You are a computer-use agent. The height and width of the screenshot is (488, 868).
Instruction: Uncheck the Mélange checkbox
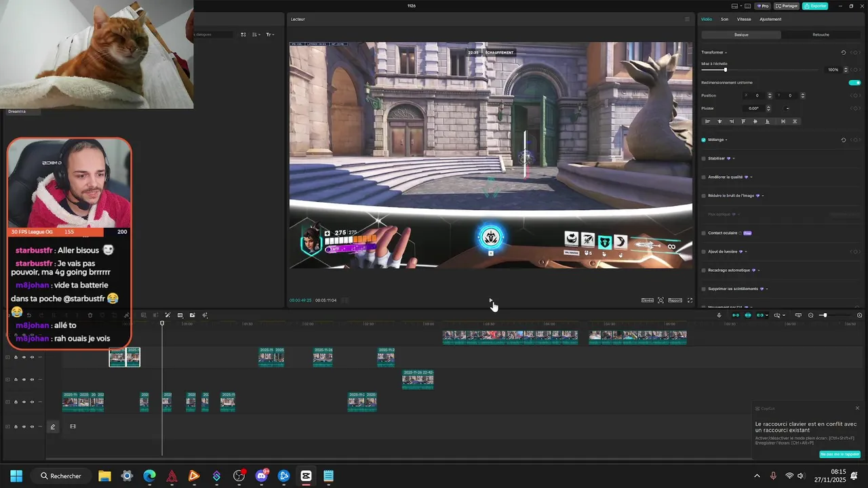click(703, 140)
